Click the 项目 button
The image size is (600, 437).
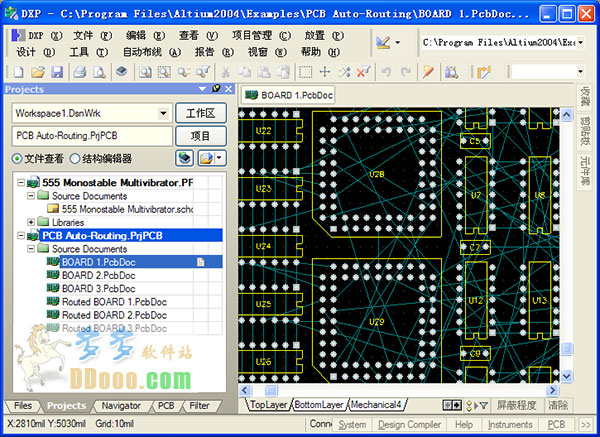[x=201, y=136]
